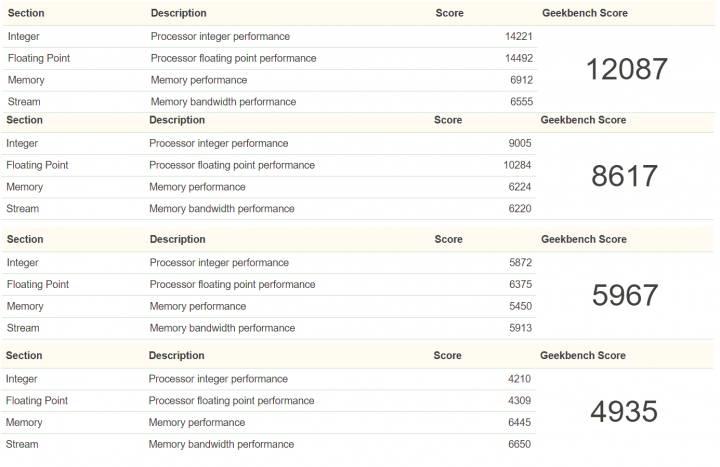Image resolution: width=720 pixels, height=467 pixels.
Task: Click Stream score 5913
Action: 520,328
